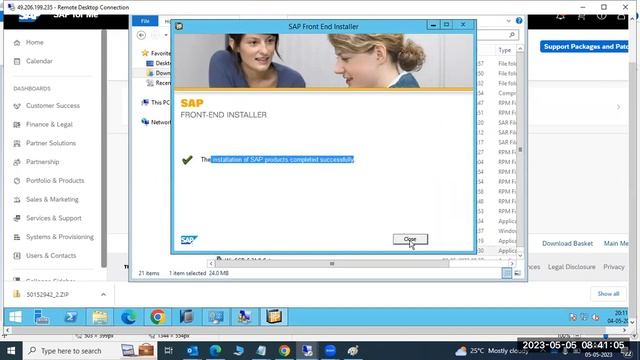Click file list scroll down arrow
This screenshot has width=640, height=360.
520,256
